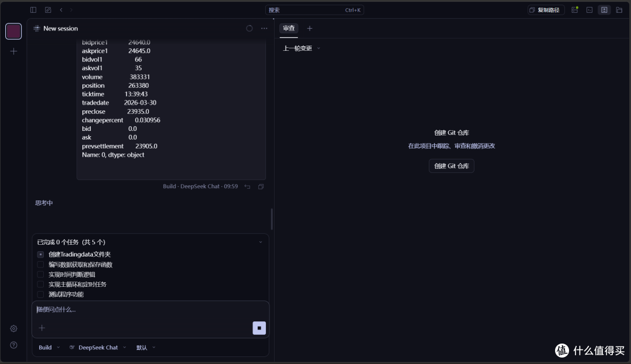The height and width of the screenshot is (364, 631).
Task: Open the Build agent dropdown
Action: click(48, 348)
